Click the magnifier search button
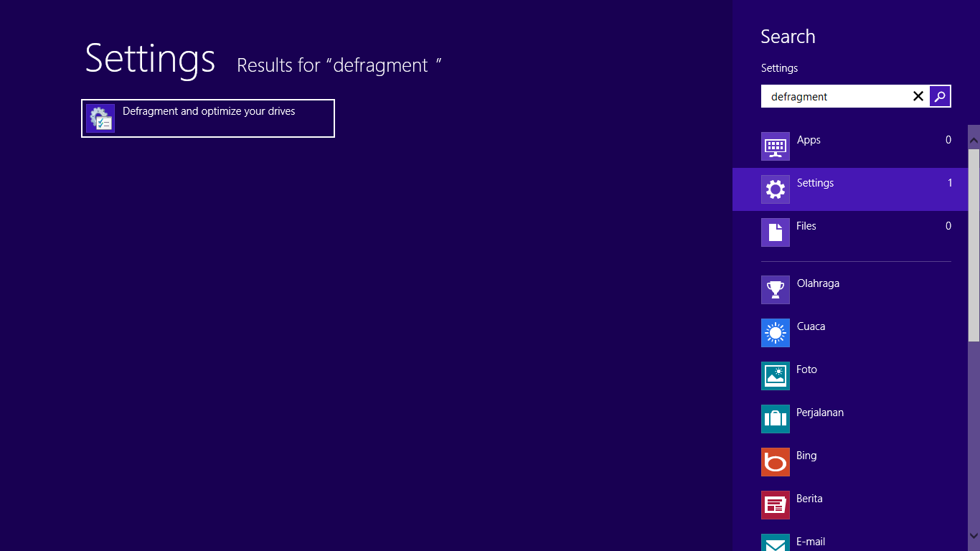This screenshot has height=551, width=980. point(940,96)
